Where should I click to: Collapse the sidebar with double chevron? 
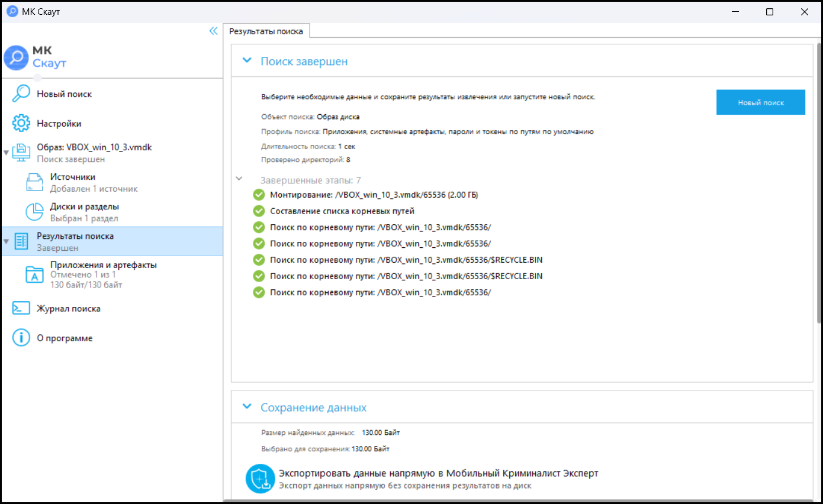(x=214, y=31)
